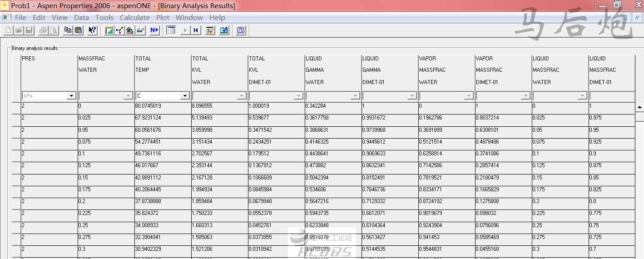Click the Print Preview toolbar icon
Screen dimensions: 644x259
[x=54, y=30]
